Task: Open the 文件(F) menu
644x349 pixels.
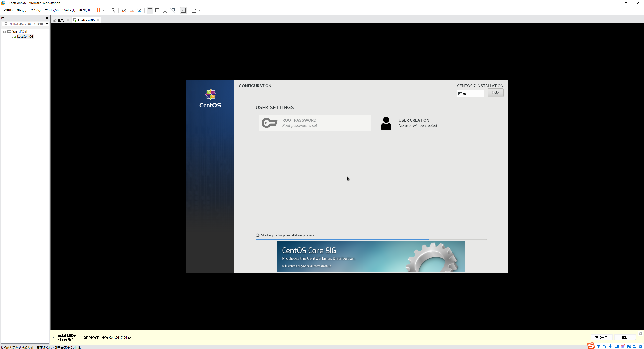Action: (8, 10)
